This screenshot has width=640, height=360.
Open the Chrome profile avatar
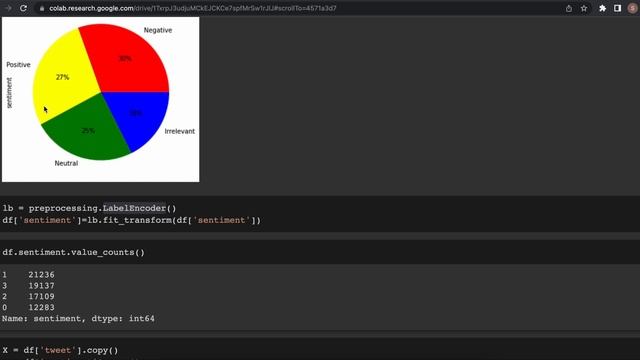(633, 8)
